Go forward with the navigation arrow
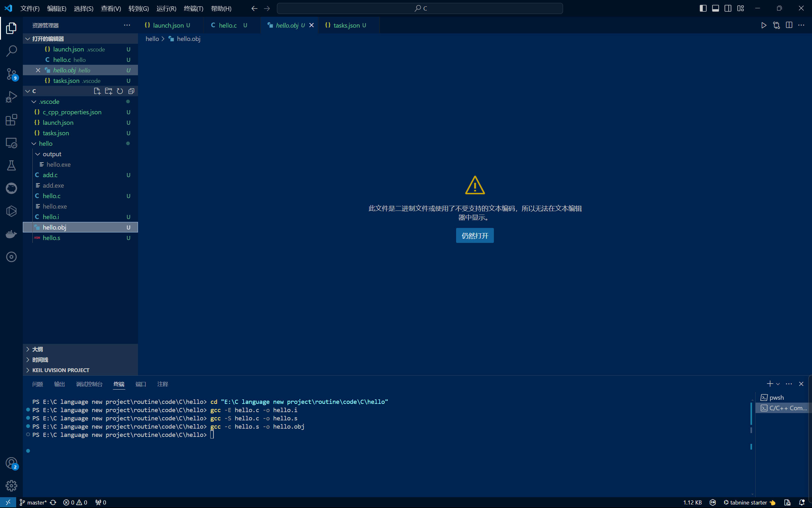812x508 pixels. pyautogui.click(x=267, y=8)
